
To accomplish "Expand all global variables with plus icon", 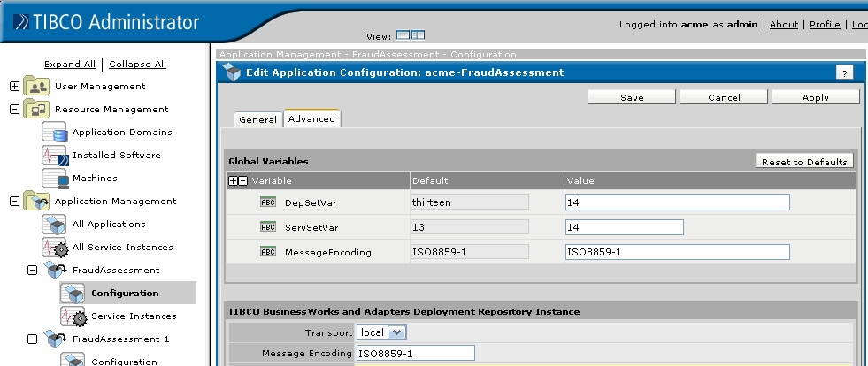I will [x=233, y=180].
